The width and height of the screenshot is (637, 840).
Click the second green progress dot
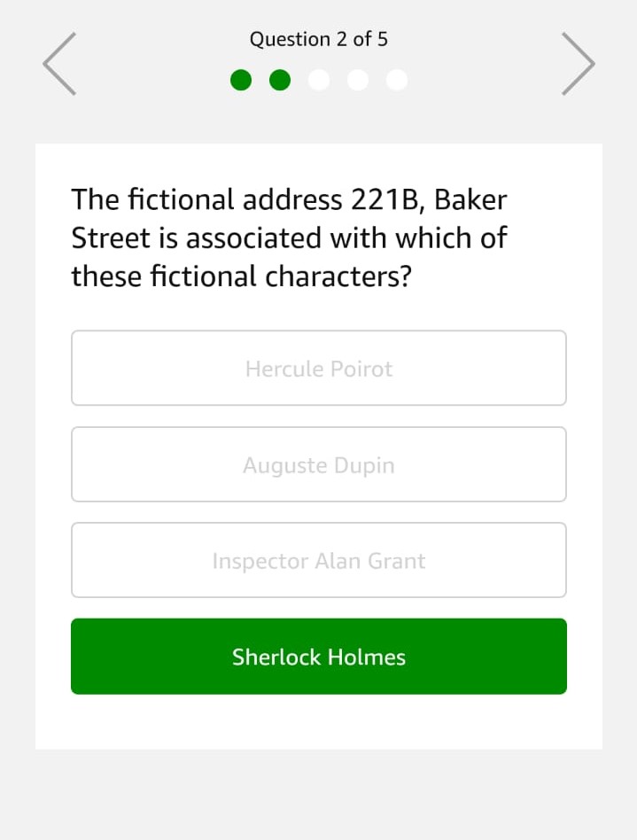280,81
